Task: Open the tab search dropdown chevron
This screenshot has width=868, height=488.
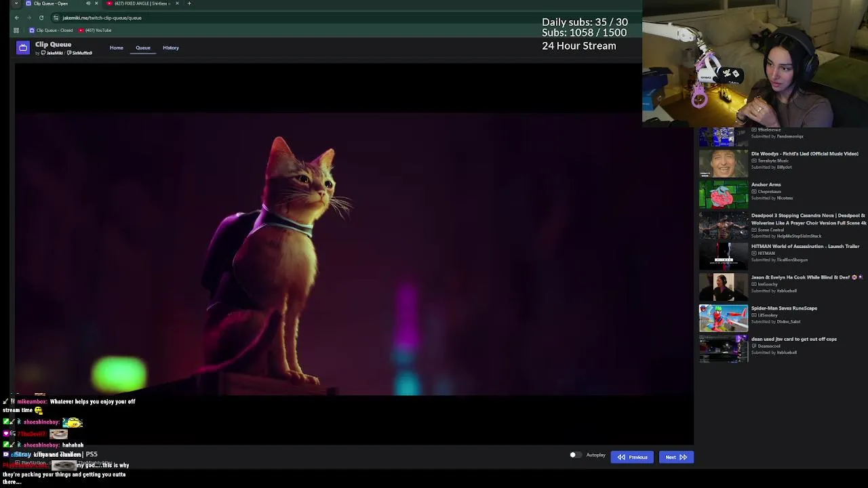Action: pos(16,3)
